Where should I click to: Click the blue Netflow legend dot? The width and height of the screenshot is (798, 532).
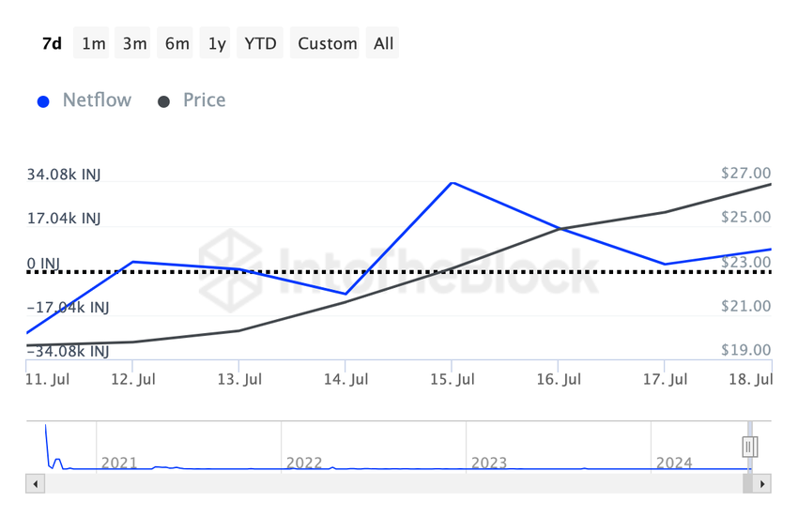[x=43, y=101]
